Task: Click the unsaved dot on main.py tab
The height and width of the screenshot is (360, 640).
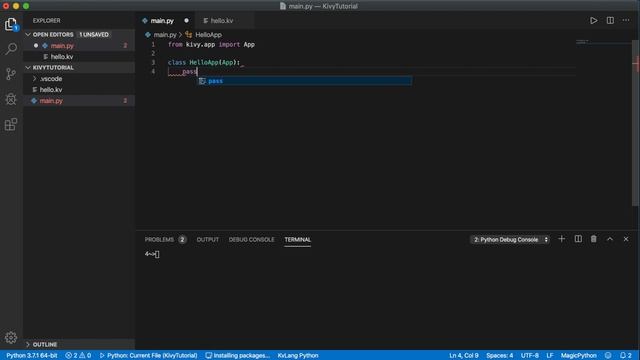Action: (x=187, y=20)
